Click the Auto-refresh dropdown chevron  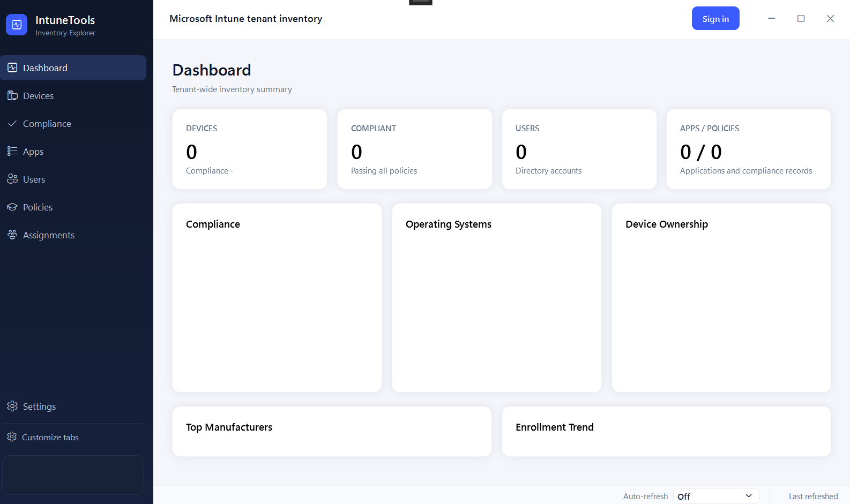click(x=749, y=496)
